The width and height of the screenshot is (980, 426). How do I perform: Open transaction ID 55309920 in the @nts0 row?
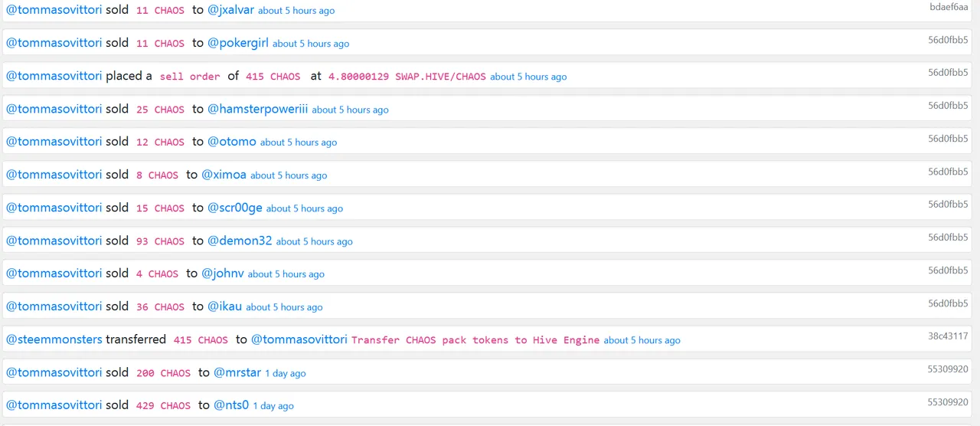948,401
